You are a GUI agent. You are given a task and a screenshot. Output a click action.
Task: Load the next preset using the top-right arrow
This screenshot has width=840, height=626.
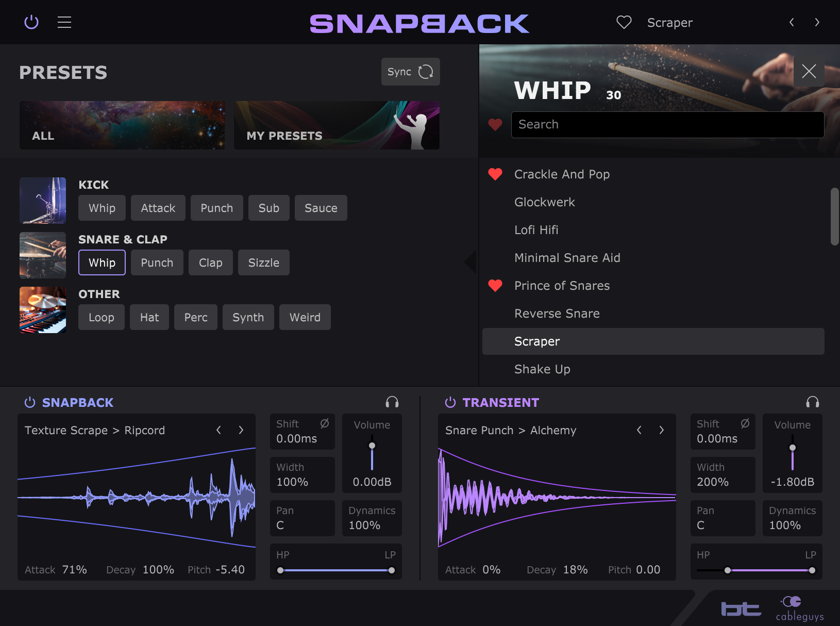pyautogui.click(x=817, y=22)
